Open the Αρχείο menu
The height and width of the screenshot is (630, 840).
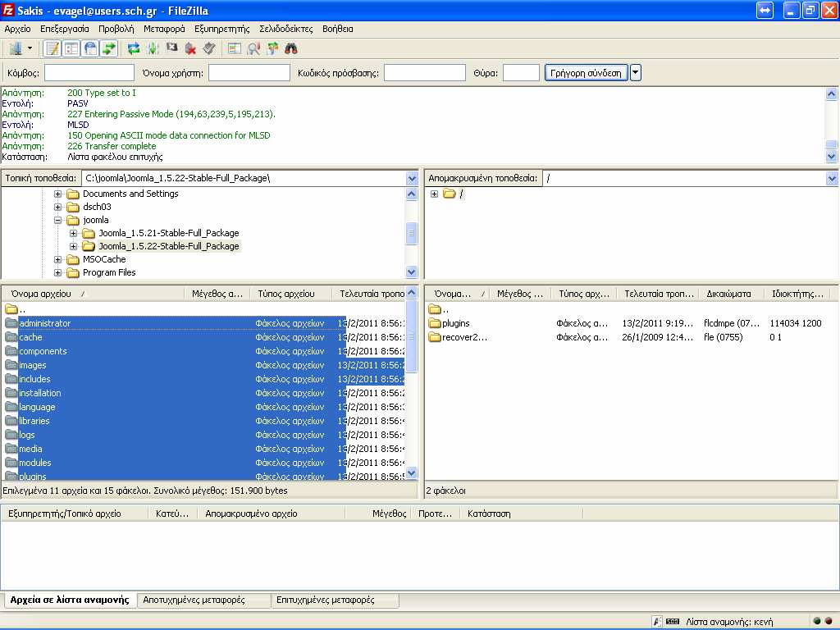click(x=18, y=29)
